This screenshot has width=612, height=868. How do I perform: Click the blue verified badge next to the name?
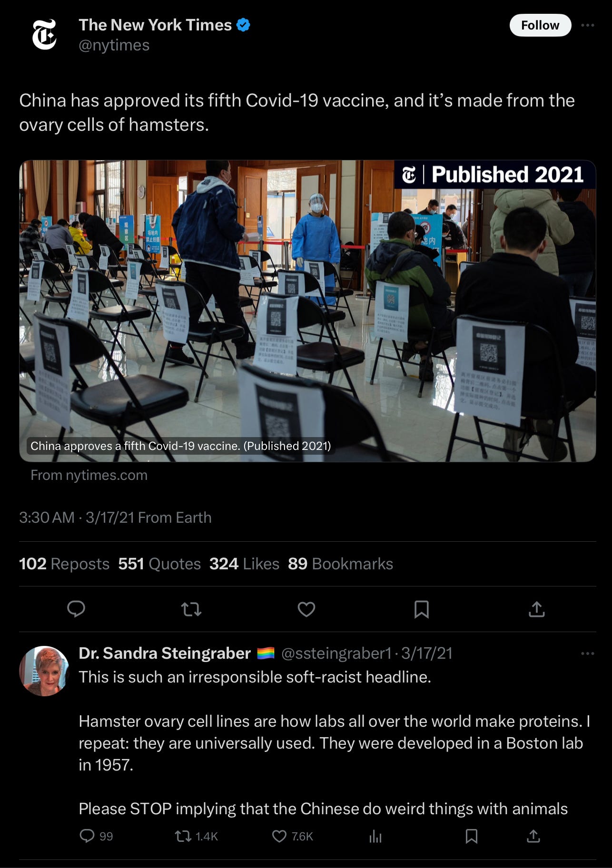point(243,25)
